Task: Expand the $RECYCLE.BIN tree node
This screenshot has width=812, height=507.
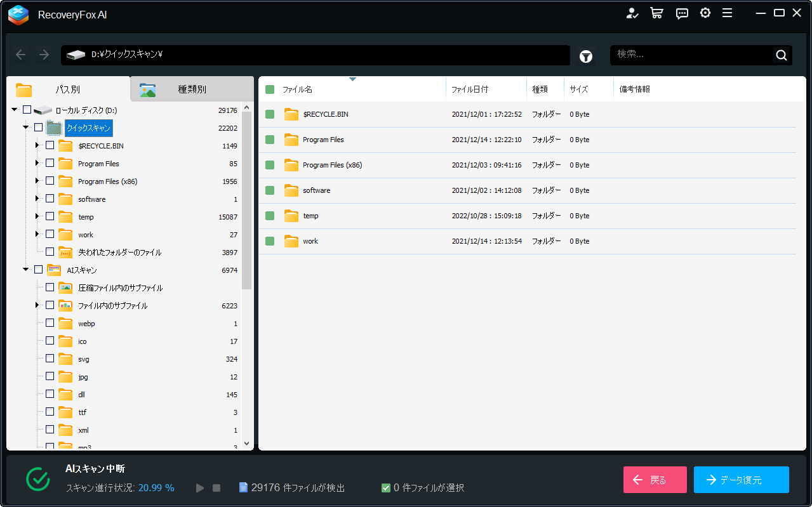Action: (x=37, y=145)
